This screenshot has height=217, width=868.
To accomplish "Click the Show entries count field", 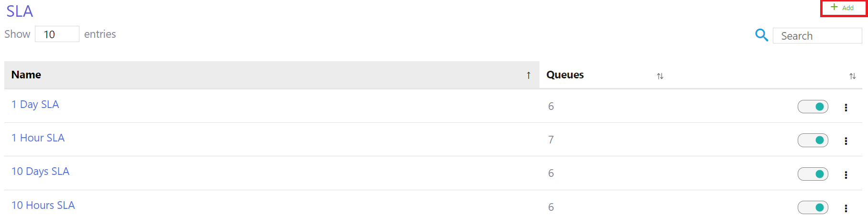I will click(x=57, y=34).
